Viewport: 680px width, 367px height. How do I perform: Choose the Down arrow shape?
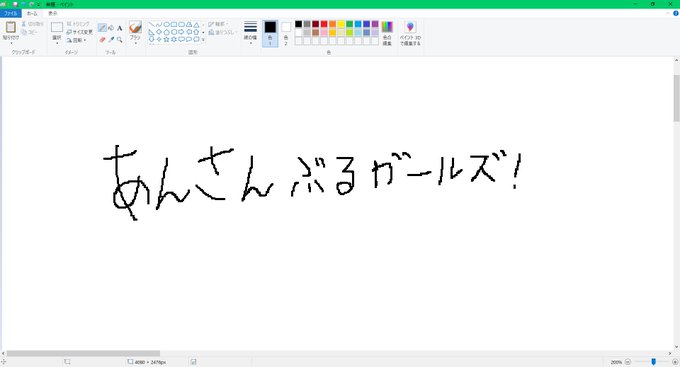(151, 39)
